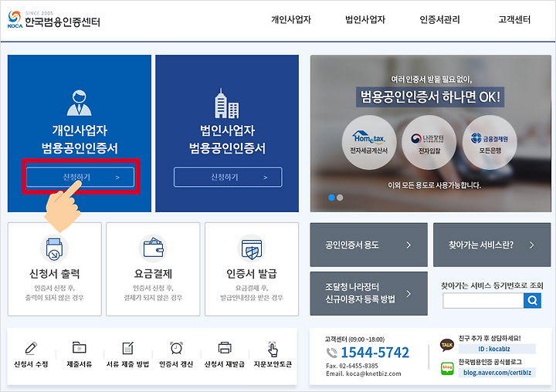Open the 신청서 수정 label

[31, 364]
